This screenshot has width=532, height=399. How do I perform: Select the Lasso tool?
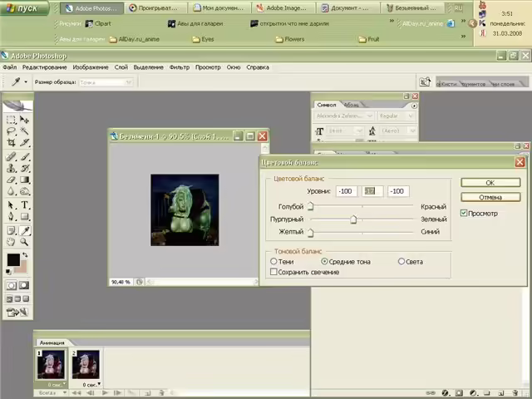coord(11,131)
